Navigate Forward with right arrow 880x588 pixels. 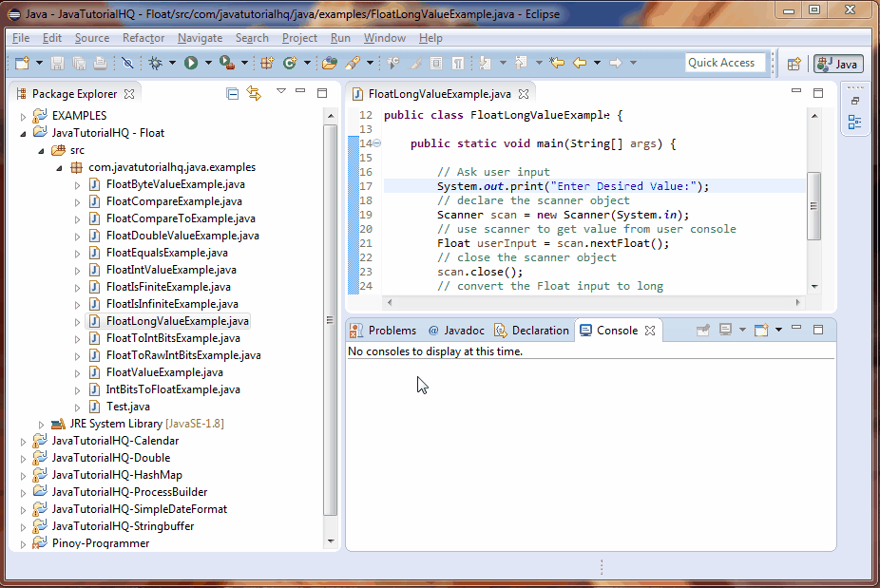616,63
